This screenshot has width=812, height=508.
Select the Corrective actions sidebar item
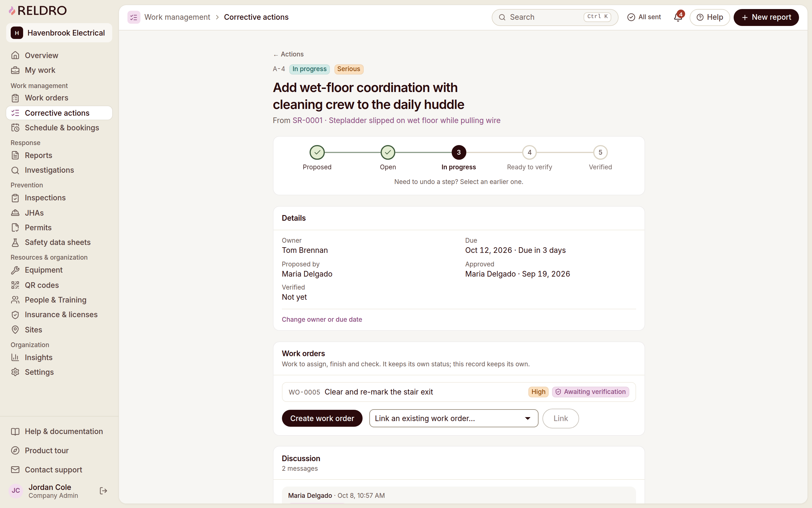pos(59,113)
